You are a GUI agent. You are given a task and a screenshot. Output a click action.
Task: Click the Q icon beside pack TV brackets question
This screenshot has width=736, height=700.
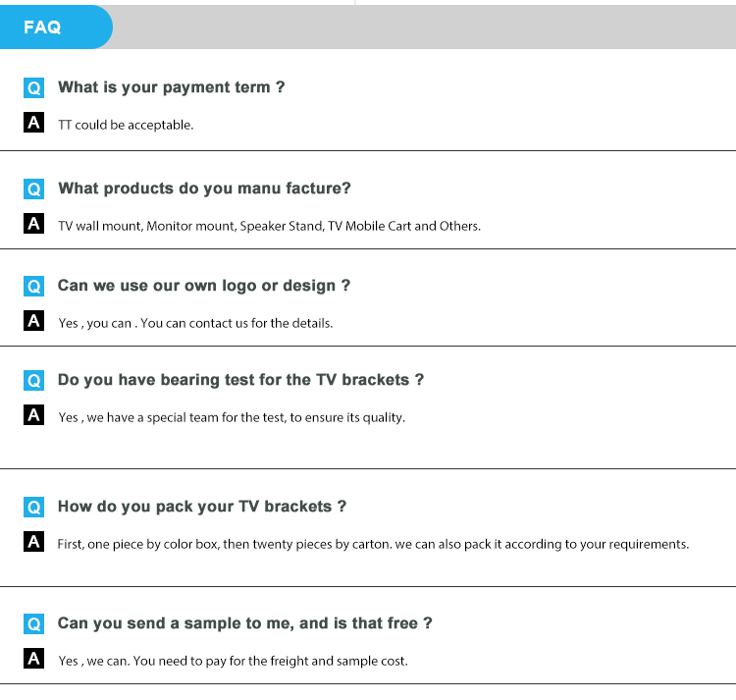coord(34,508)
